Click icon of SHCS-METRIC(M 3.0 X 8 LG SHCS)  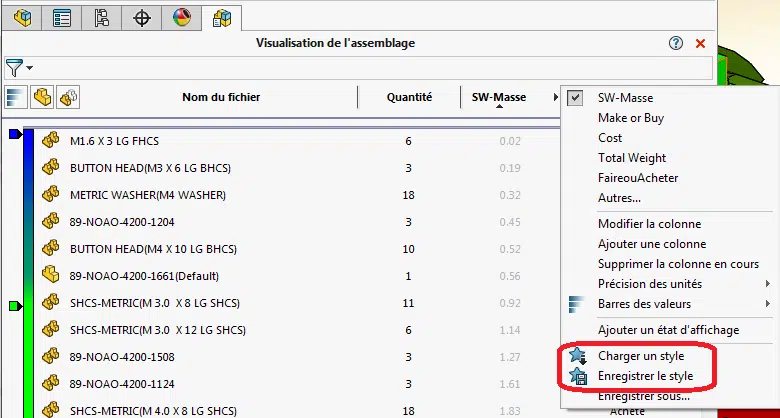point(50,302)
